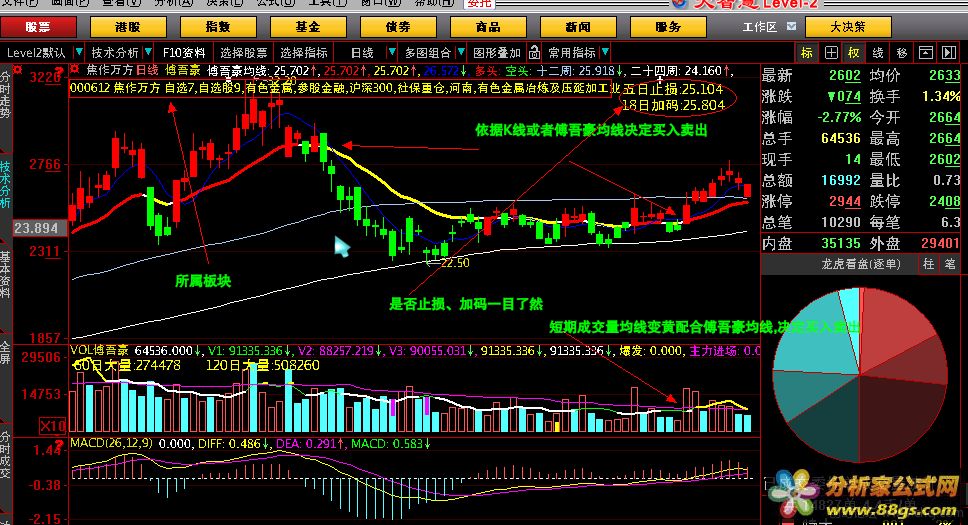Toggle the 权 ex-rights adjustment button
This screenshot has width=968, height=525.
(854, 52)
